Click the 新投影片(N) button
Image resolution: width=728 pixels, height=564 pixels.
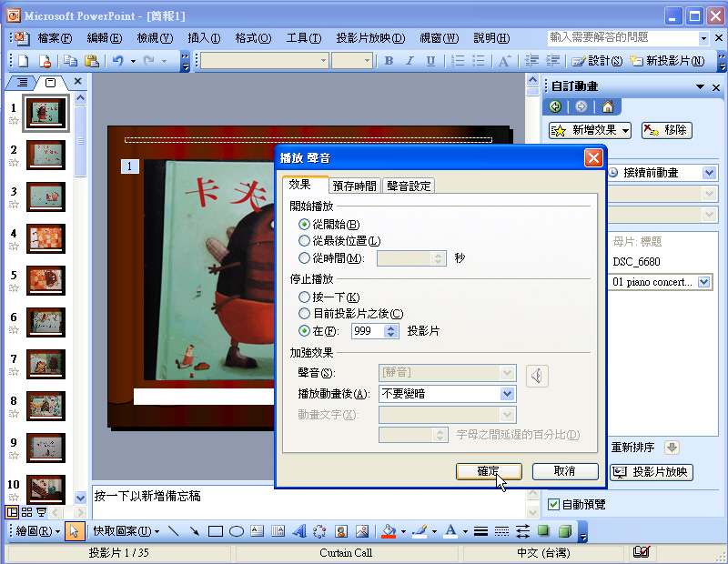tap(667, 61)
